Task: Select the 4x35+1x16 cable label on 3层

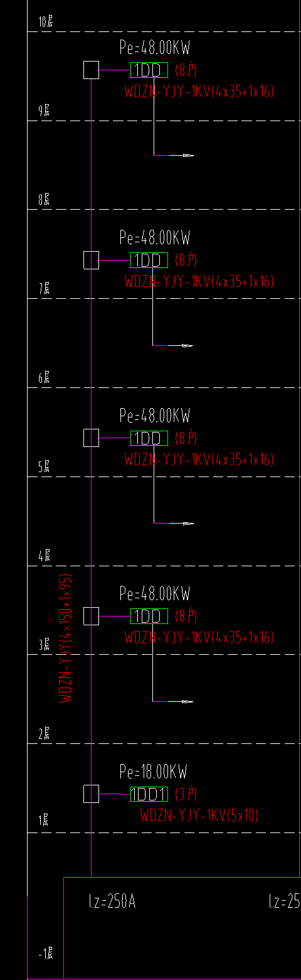Action: (x=200, y=638)
